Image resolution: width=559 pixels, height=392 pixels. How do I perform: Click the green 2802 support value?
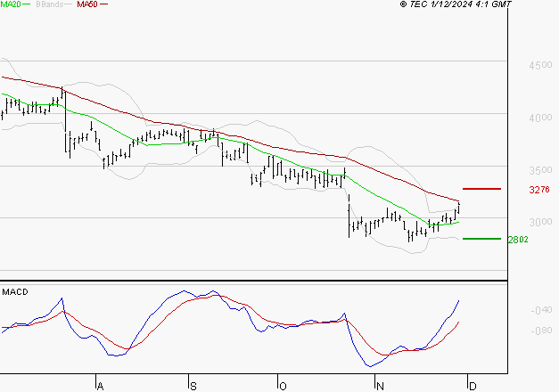(x=518, y=240)
